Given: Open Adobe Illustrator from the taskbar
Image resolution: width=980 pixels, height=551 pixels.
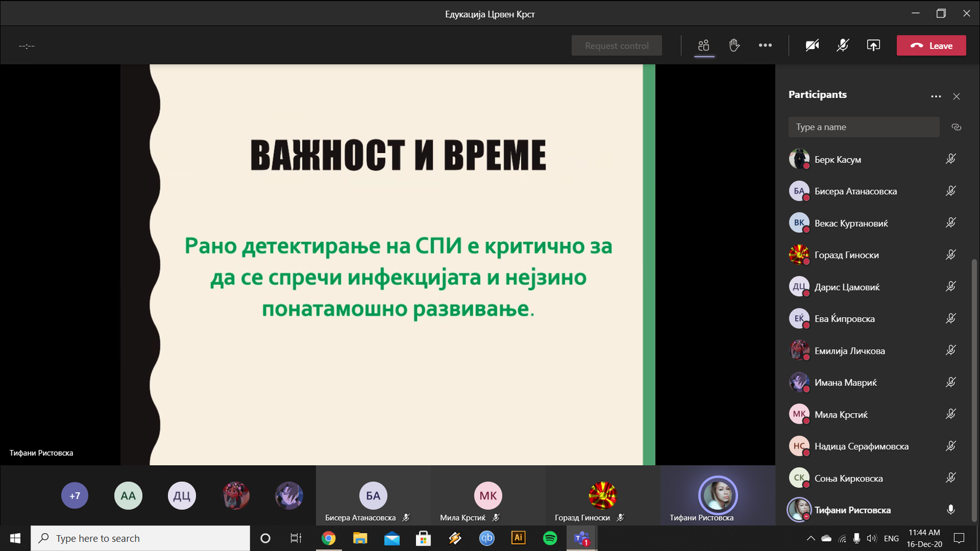Looking at the screenshot, I should [518, 538].
